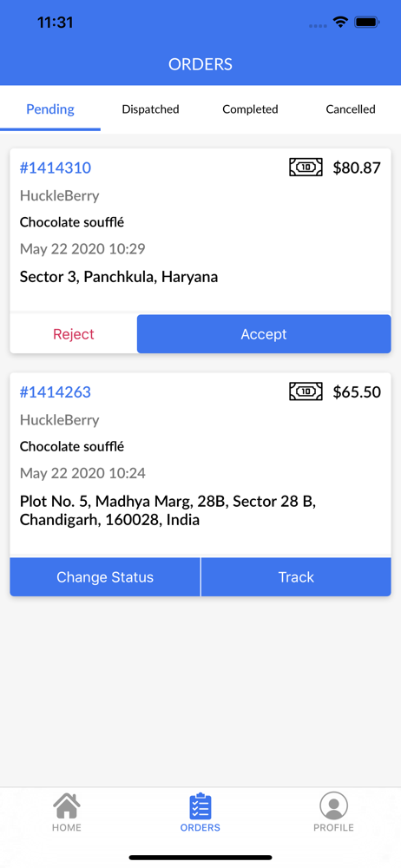Image resolution: width=401 pixels, height=868 pixels.
Task: Tap the battery status icon
Action: pos(366,23)
